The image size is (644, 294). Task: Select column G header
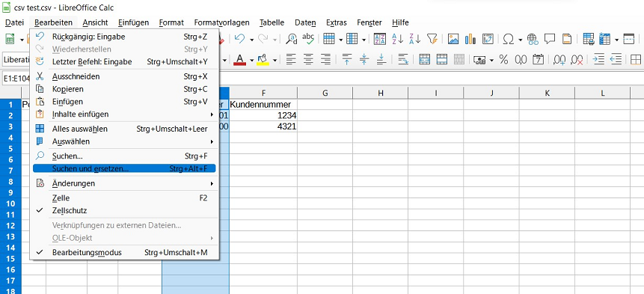click(x=325, y=93)
